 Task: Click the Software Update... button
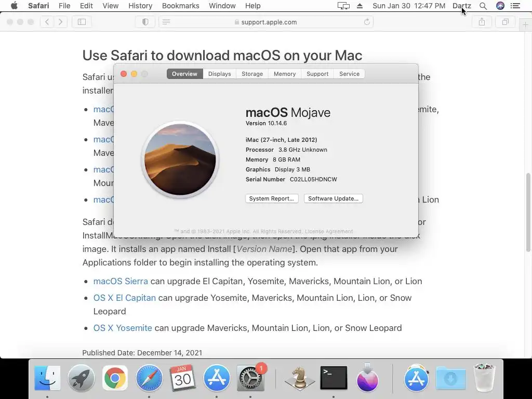pyautogui.click(x=333, y=198)
